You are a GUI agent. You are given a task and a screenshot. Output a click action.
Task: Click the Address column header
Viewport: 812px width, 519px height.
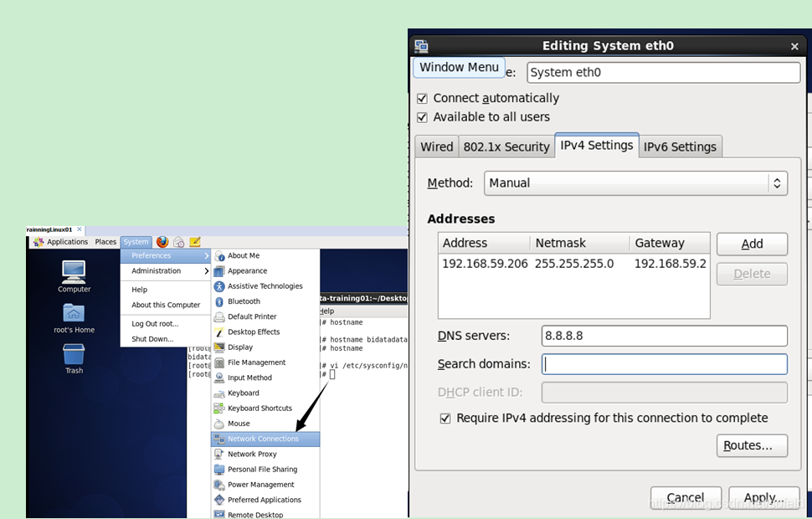484,243
